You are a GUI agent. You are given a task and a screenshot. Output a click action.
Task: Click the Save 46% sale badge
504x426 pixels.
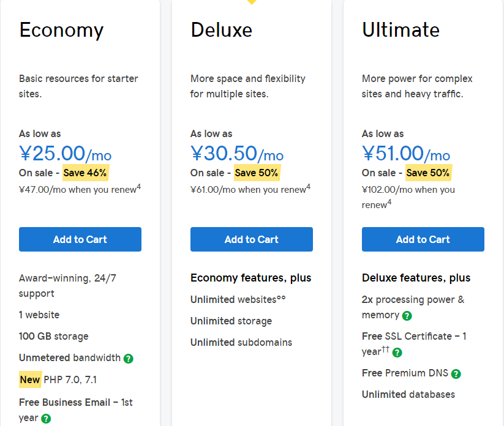(x=85, y=173)
